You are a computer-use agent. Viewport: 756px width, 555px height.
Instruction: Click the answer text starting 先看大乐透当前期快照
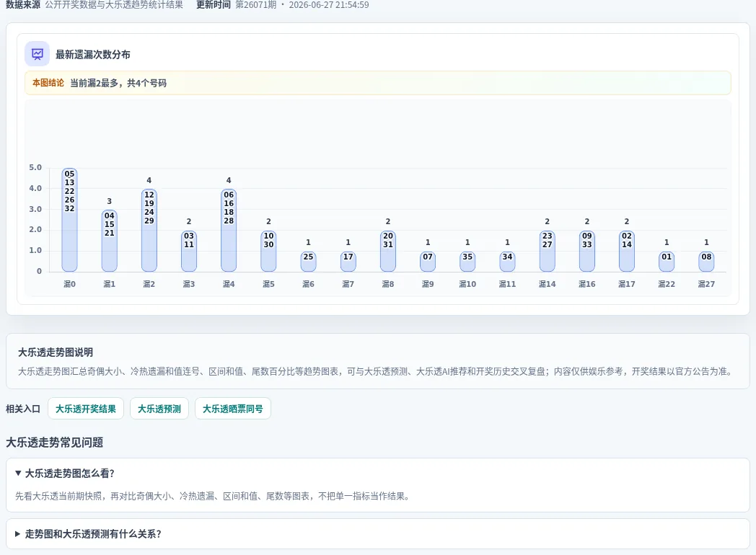[213, 496]
